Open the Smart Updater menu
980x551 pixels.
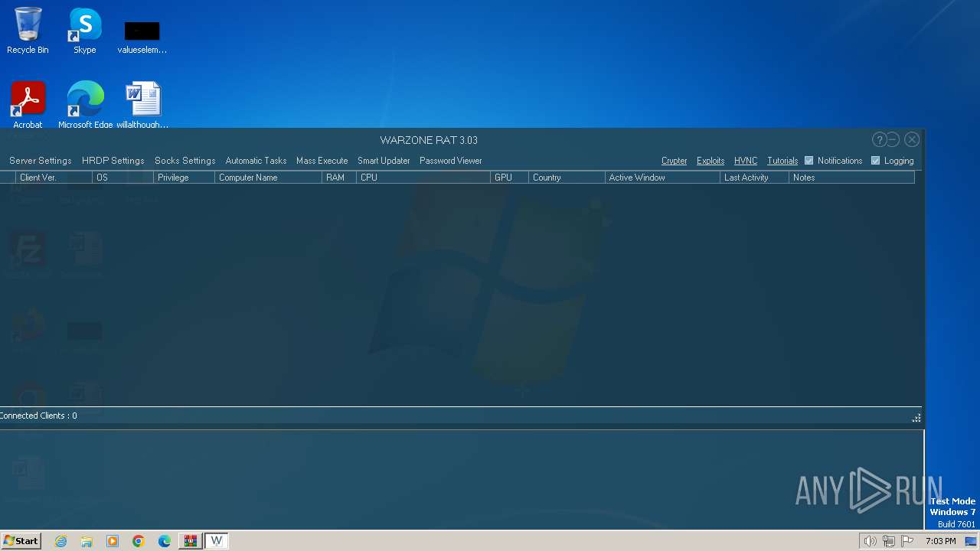click(384, 161)
